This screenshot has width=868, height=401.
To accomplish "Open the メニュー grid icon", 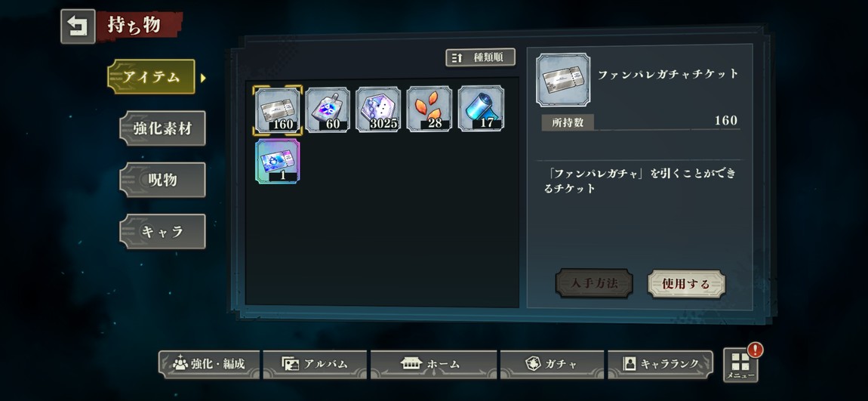I will tap(740, 365).
